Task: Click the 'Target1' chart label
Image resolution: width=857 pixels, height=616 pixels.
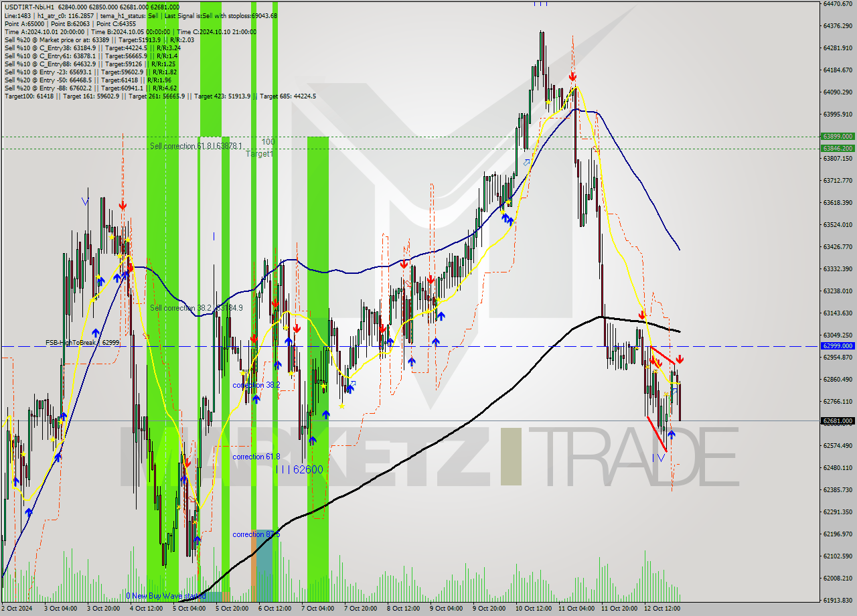Action: coord(259,154)
